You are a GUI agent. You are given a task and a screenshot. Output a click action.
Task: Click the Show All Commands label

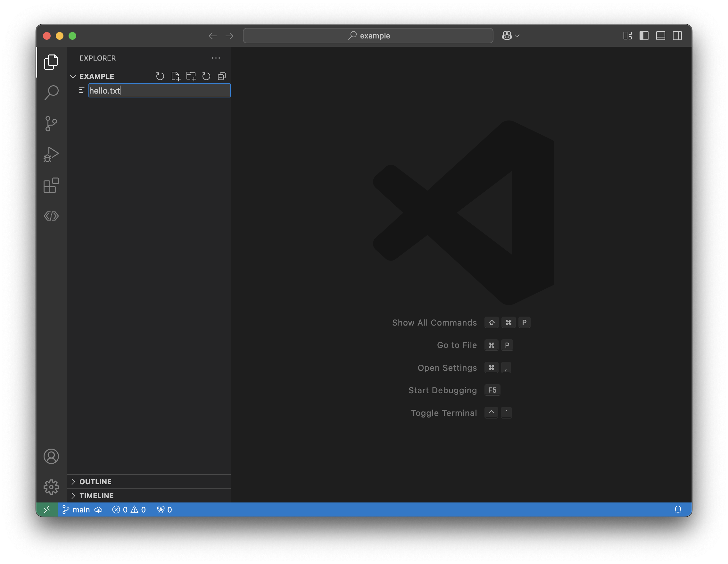pos(434,323)
